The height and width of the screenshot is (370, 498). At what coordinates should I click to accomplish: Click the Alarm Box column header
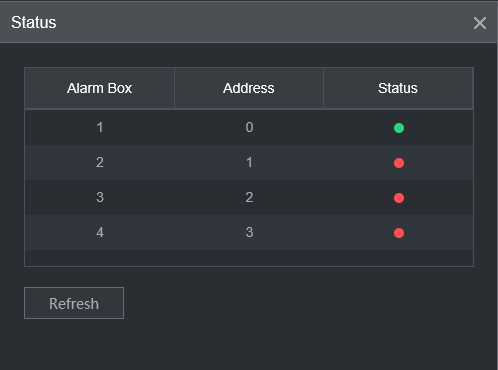[x=99, y=88]
